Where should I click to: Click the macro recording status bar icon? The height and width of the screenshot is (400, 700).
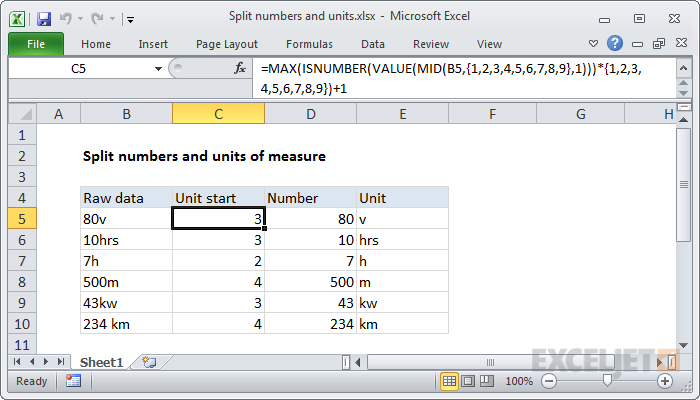point(73,381)
